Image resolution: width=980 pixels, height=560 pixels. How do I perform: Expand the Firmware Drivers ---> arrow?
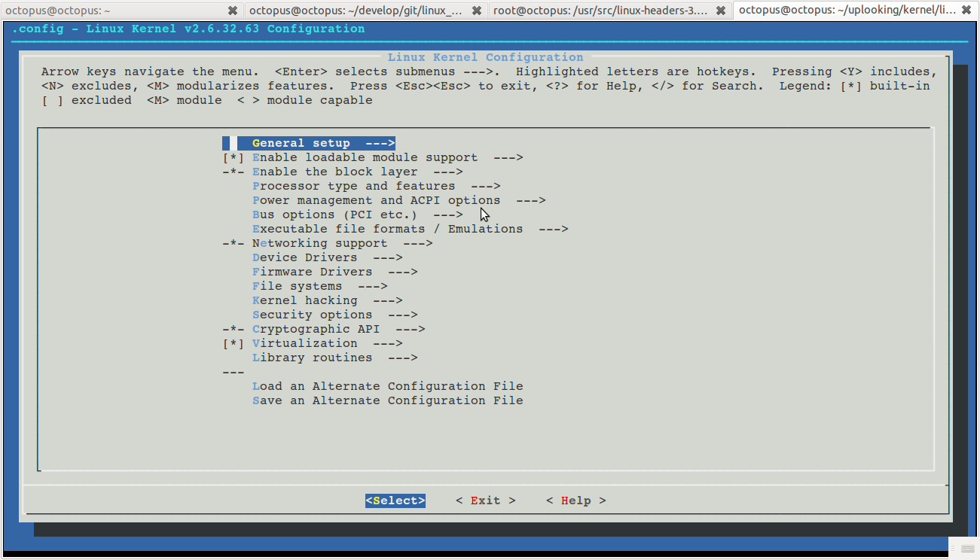[x=403, y=272]
